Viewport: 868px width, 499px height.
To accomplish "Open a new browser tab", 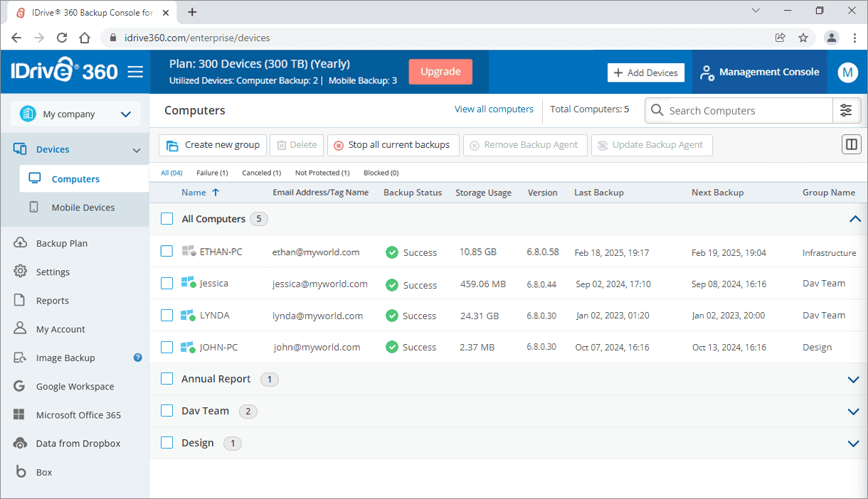I will (x=192, y=11).
